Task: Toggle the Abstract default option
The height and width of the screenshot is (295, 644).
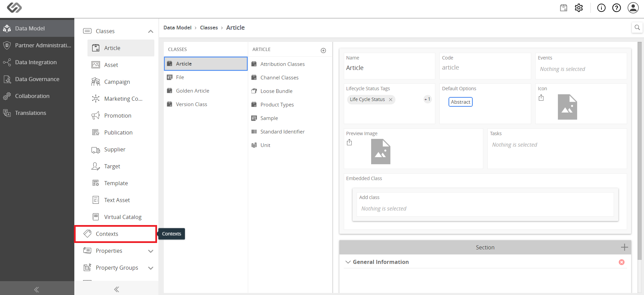Action: coord(461,102)
